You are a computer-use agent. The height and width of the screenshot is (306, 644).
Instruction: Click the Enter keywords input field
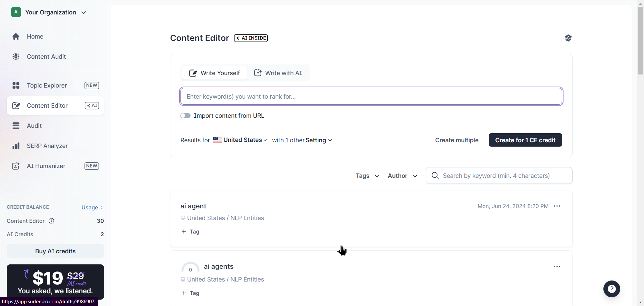[x=371, y=96]
